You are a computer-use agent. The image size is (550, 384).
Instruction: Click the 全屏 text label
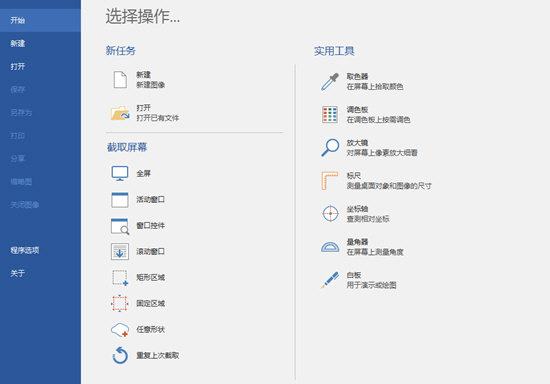point(143,174)
